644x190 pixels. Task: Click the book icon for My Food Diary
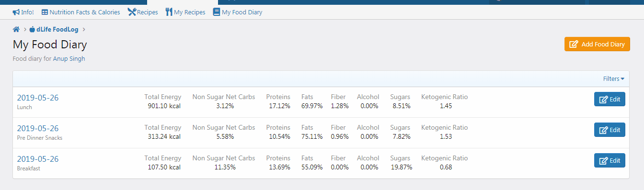217,12
